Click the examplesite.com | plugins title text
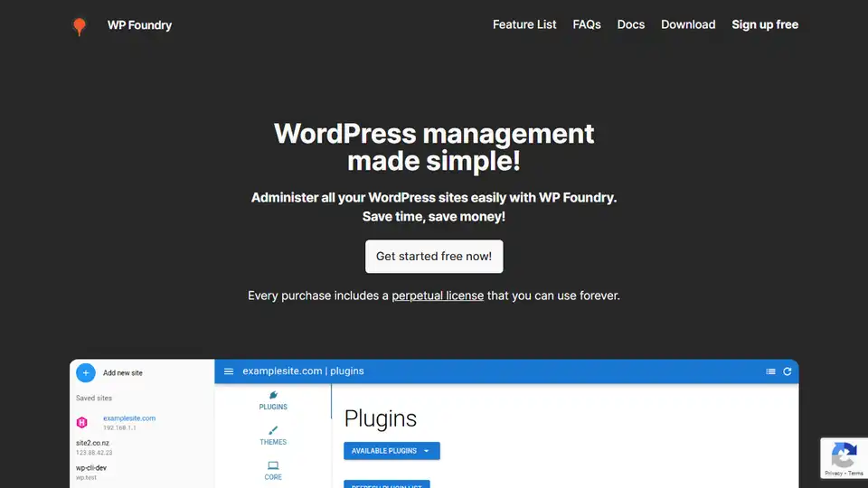This screenshot has height=488, width=868. coord(304,371)
